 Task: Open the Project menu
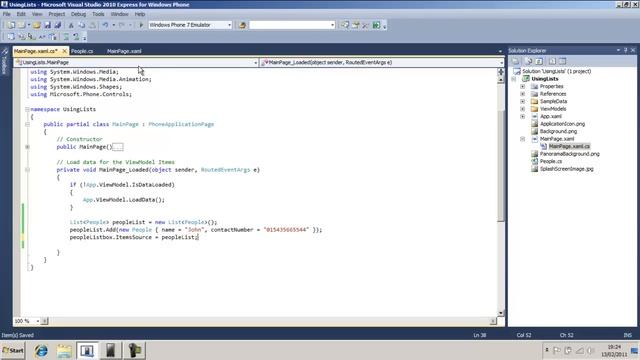(x=57, y=14)
